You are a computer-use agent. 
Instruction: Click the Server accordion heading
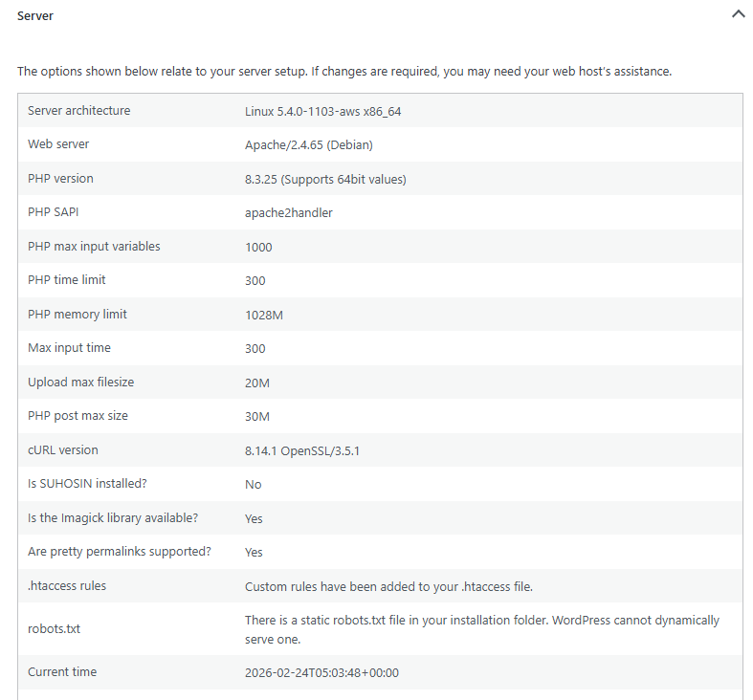coord(35,16)
